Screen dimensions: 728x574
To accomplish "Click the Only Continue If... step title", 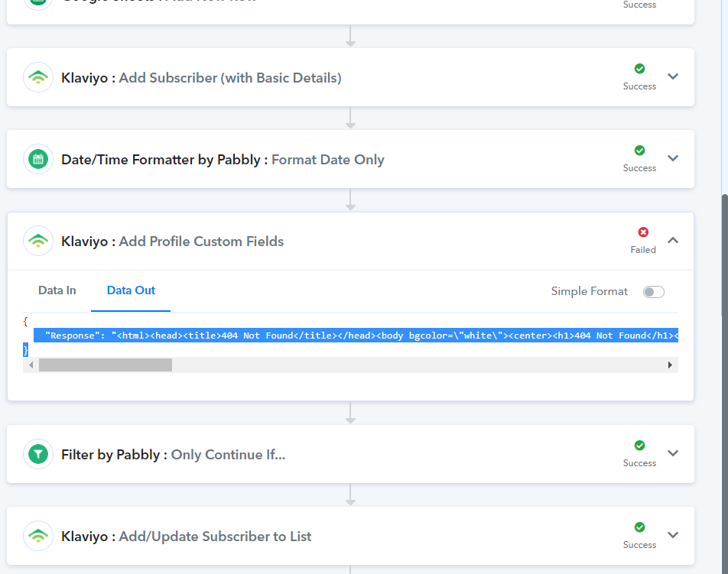I will pyautogui.click(x=228, y=455).
